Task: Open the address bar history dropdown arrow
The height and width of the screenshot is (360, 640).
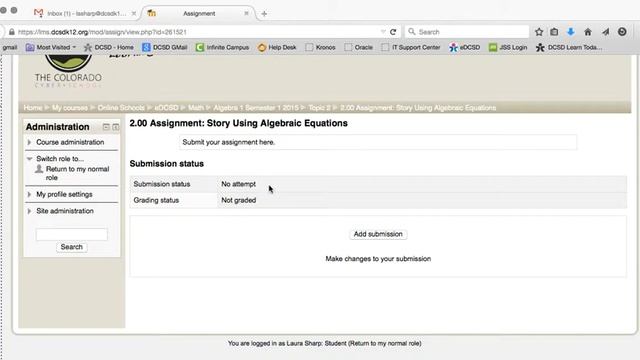Action: click(x=383, y=31)
